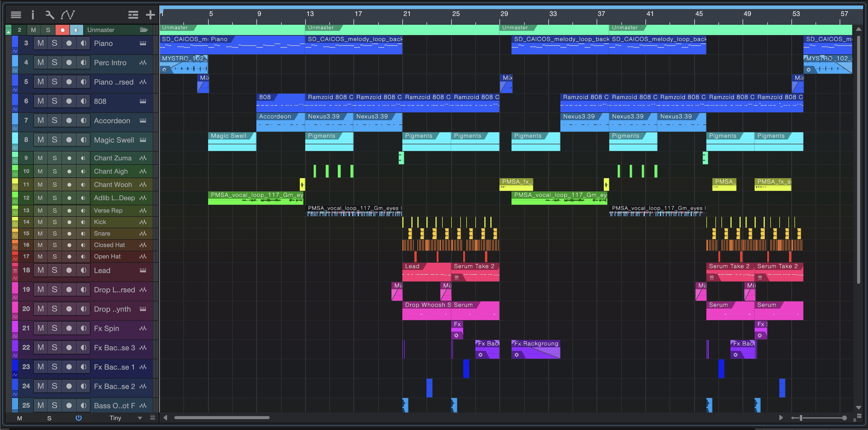The height and width of the screenshot is (430, 868).
Task: Expand automation lane of Magic Swell track
Action: pyautogui.click(x=15, y=148)
